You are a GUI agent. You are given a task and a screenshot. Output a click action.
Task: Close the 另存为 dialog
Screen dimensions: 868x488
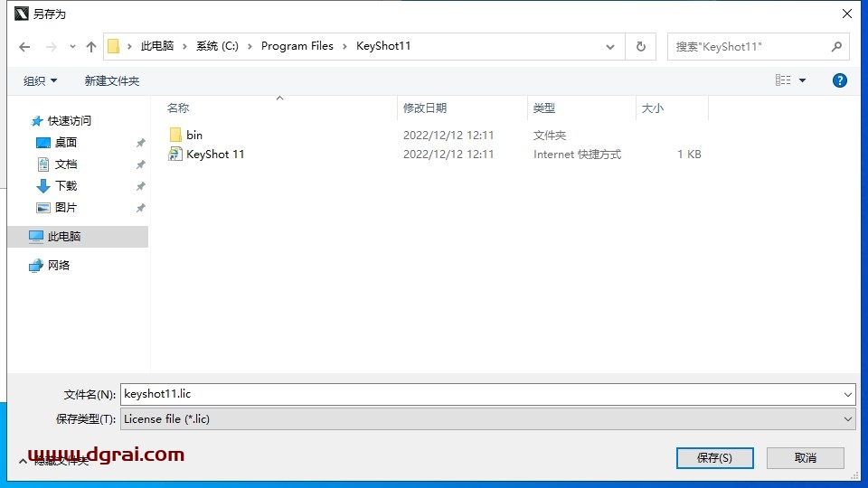tap(846, 14)
